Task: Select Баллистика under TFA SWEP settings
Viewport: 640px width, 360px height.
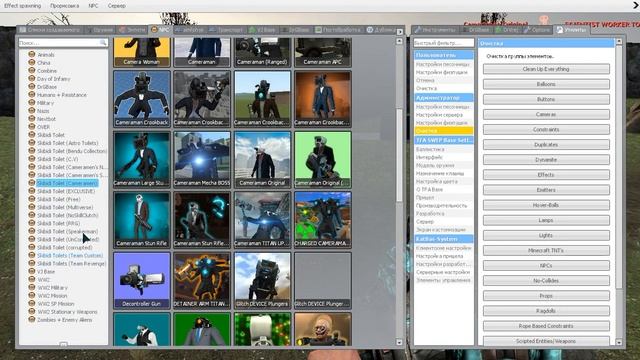Action: tap(430, 149)
